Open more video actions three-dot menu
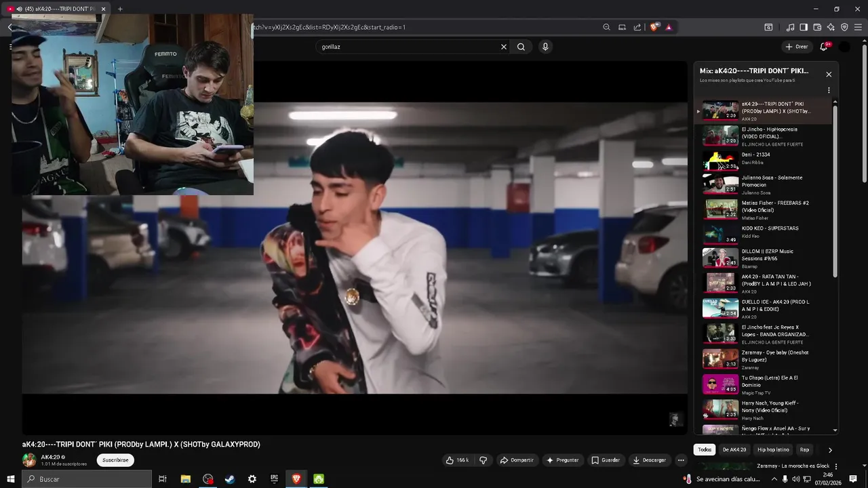The image size is (868, 488). pyautogui.click(x=682, y=460)
